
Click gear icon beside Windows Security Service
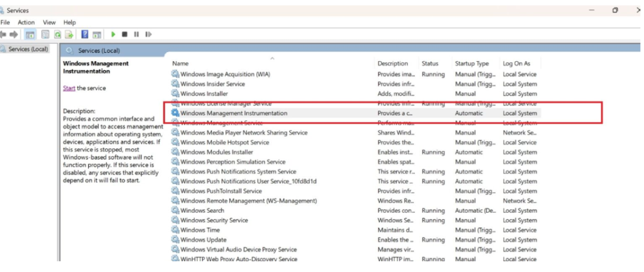[x=175, y=221]
